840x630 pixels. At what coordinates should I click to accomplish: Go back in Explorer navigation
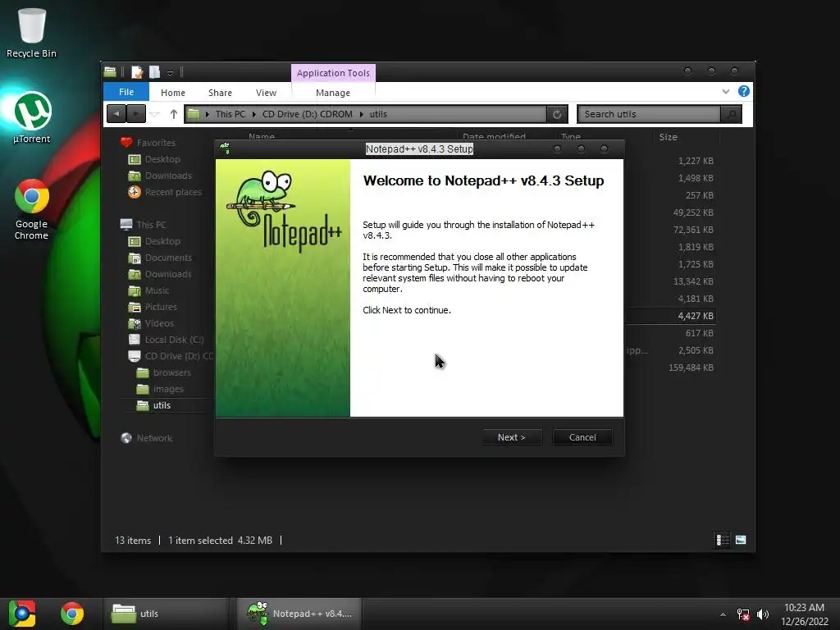point(116,114)
